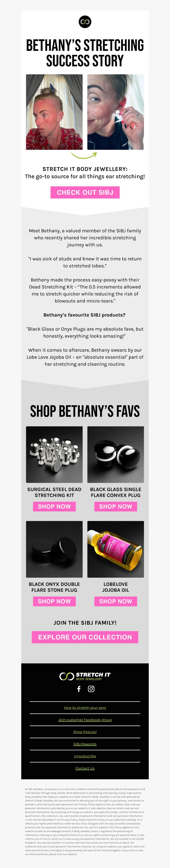Follow the Shop Popular link
Screen dimensions: 170x868
pyautogui.click(x=85, y=732)
